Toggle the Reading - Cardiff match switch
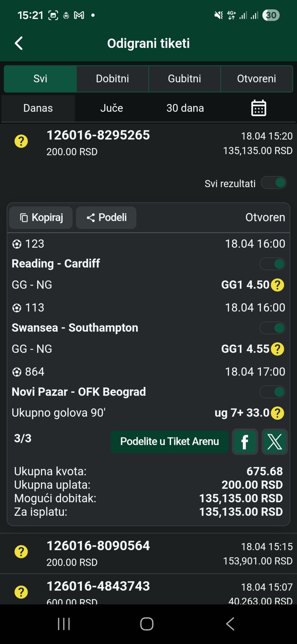 272,264
